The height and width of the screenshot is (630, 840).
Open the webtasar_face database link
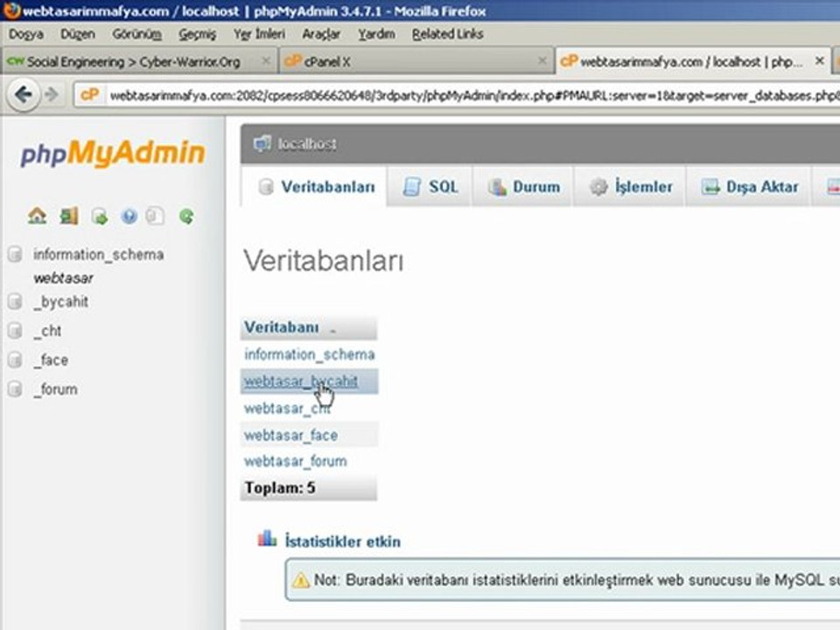[290, 435]
